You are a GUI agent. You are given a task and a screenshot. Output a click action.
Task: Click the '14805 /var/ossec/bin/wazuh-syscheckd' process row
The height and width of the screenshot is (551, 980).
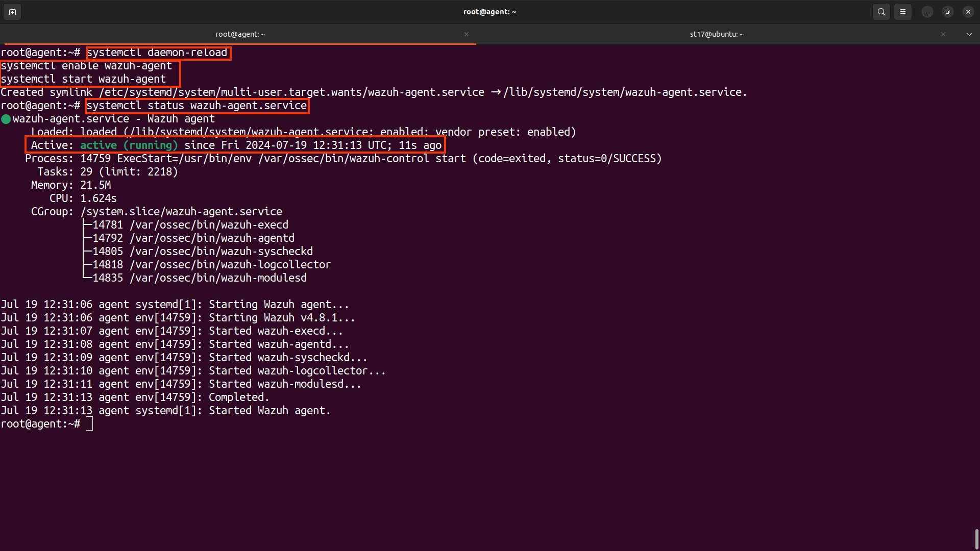[203, 252]
